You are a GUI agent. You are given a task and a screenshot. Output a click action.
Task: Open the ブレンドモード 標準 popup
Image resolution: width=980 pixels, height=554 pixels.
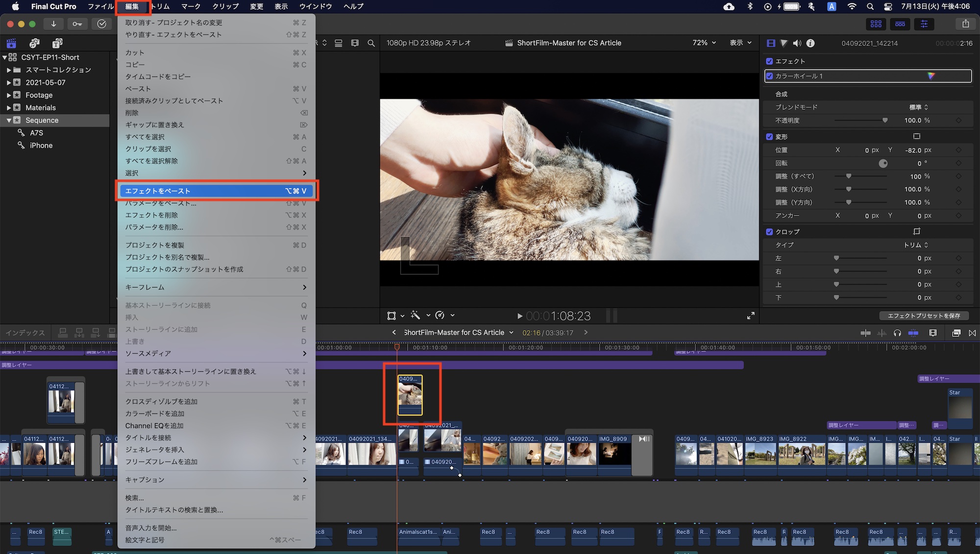click(918, 107)
